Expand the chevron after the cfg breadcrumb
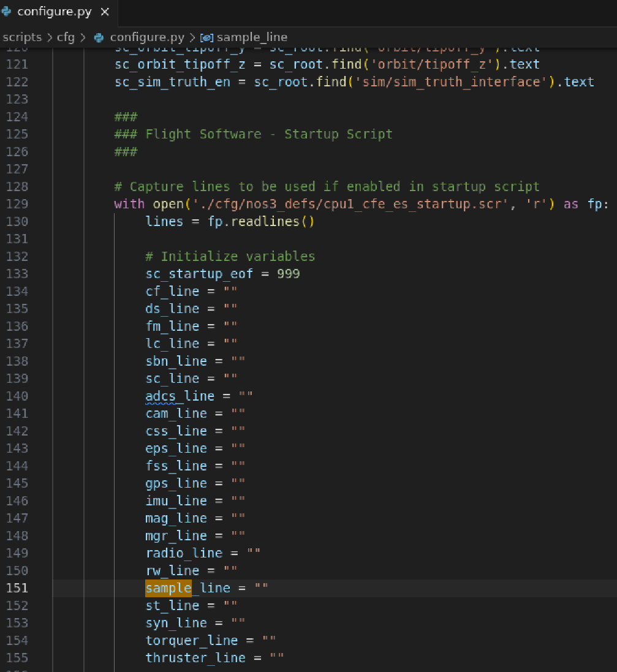 tap(83, 38)
